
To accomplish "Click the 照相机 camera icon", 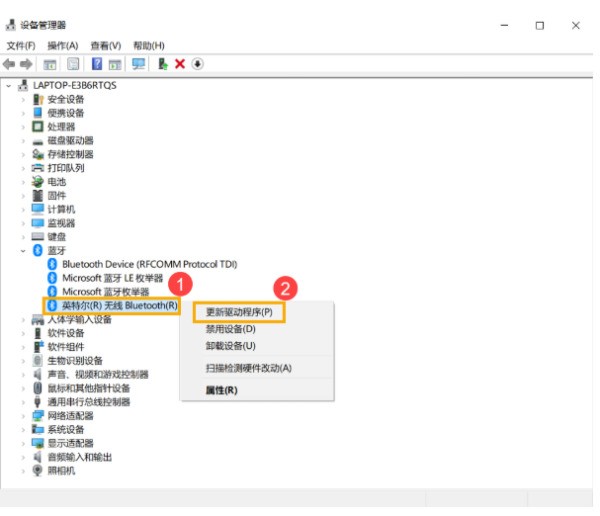I will [38, 470].
